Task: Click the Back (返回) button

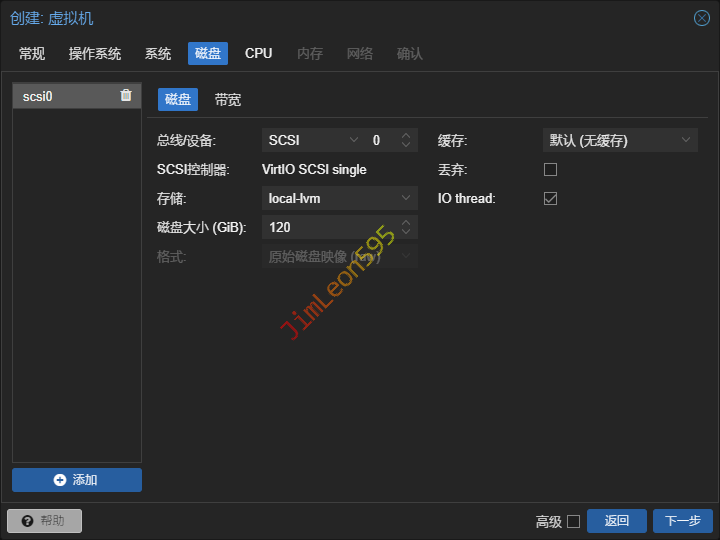Action: (x=616, y=521)
